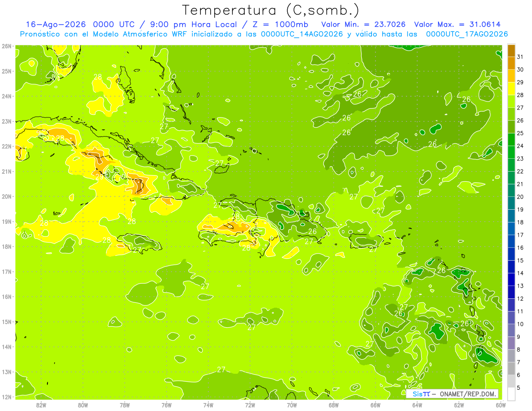532x411 pixels.
Task: Click legend value 29 on the color bar
Action: click(520, 82)
